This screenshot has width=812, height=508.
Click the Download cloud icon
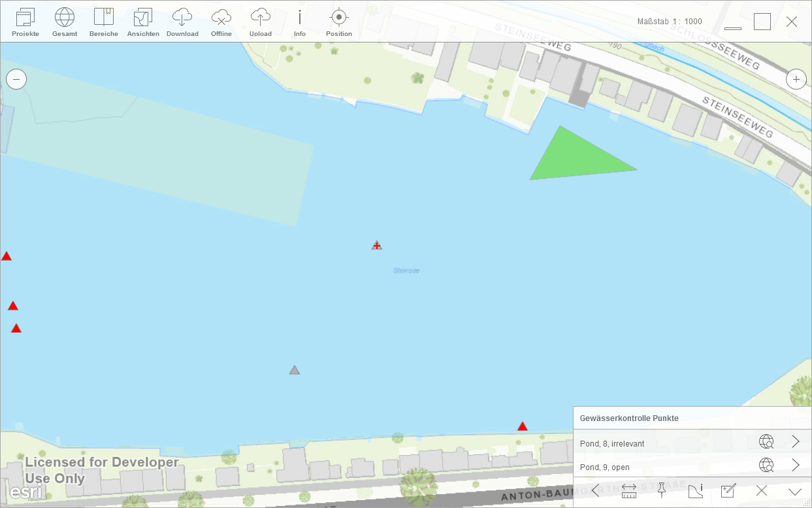[x=182, y=22]
